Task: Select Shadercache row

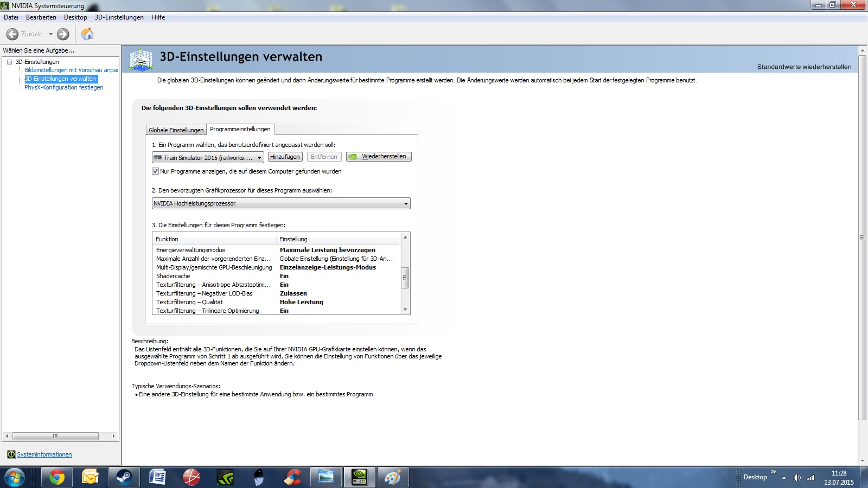Action: [x=277, y=276]
